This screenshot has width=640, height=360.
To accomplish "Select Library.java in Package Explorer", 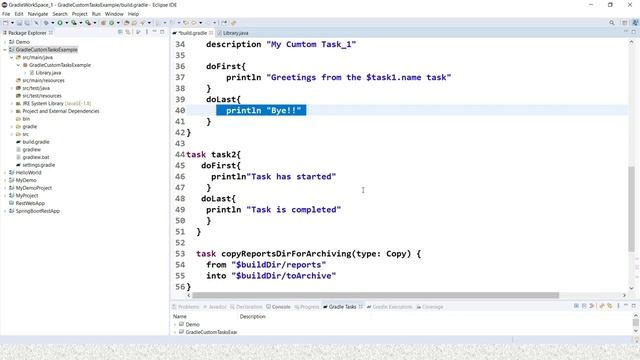I will click(48, 73).
